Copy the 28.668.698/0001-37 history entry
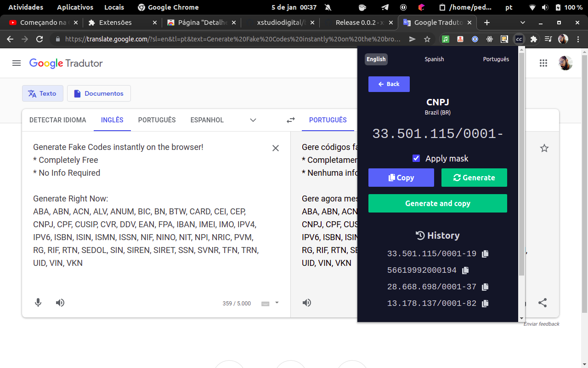 (x=485, y=287)
